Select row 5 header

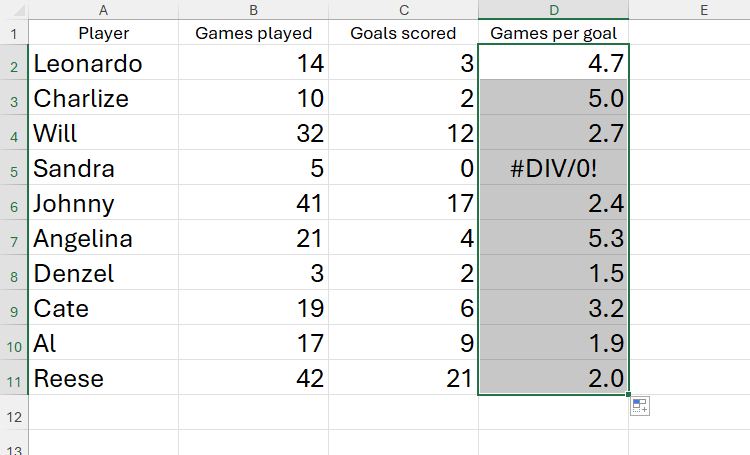(14, 169)
